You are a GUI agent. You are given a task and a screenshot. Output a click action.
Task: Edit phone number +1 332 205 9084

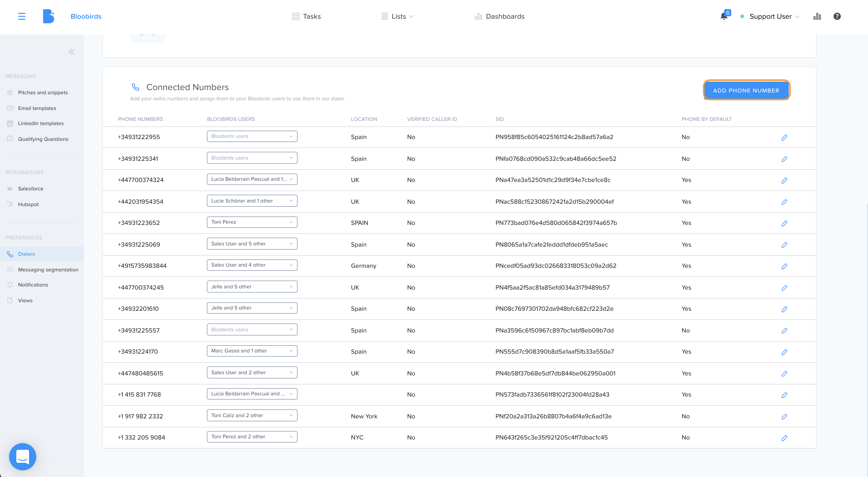tap(785, 438)
